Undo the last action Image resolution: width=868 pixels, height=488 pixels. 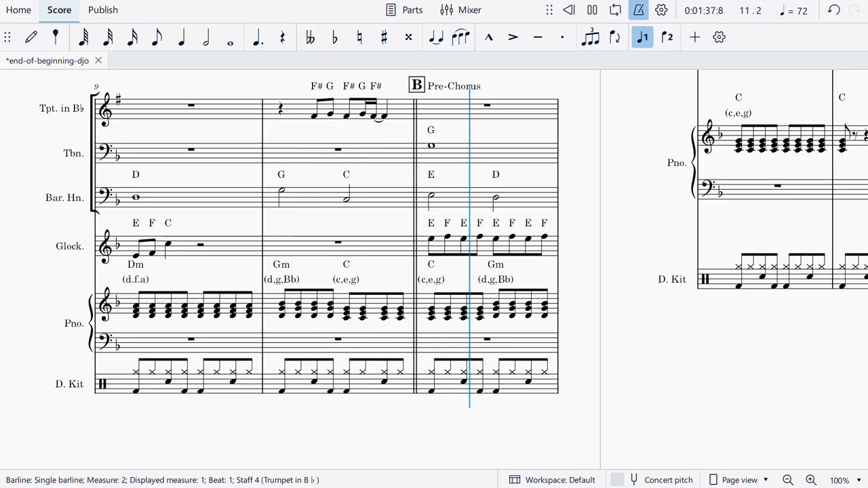[834, 10]
